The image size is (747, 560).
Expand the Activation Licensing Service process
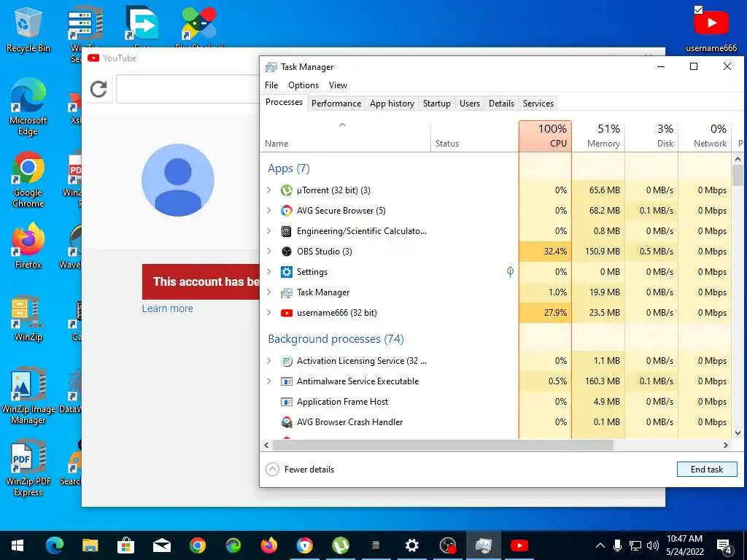pyautogui.click(x=269, y=361)
